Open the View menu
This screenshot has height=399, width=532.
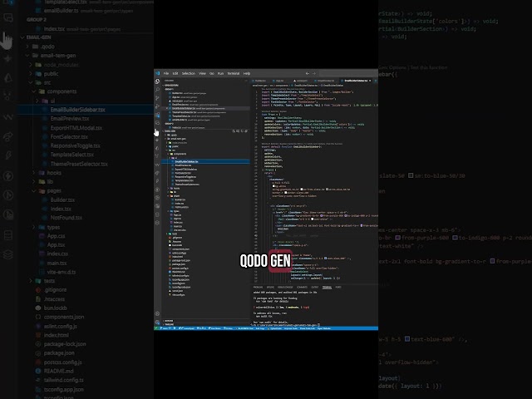point(202,73)
